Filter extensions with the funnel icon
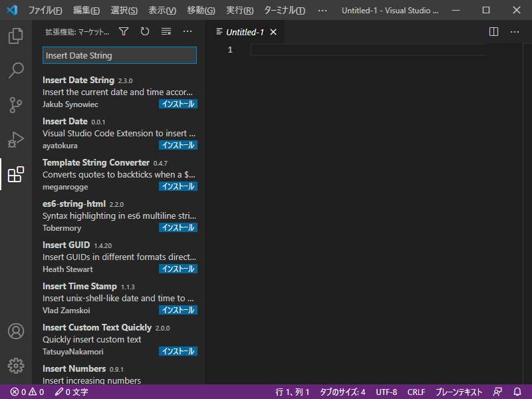The image size is (532, 399). [124, 31]
